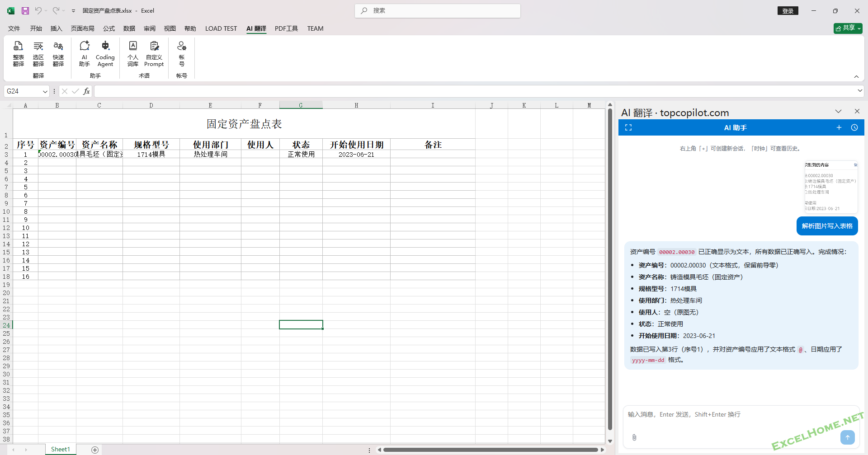Save the workbook with the save icon

pos(25,10)
